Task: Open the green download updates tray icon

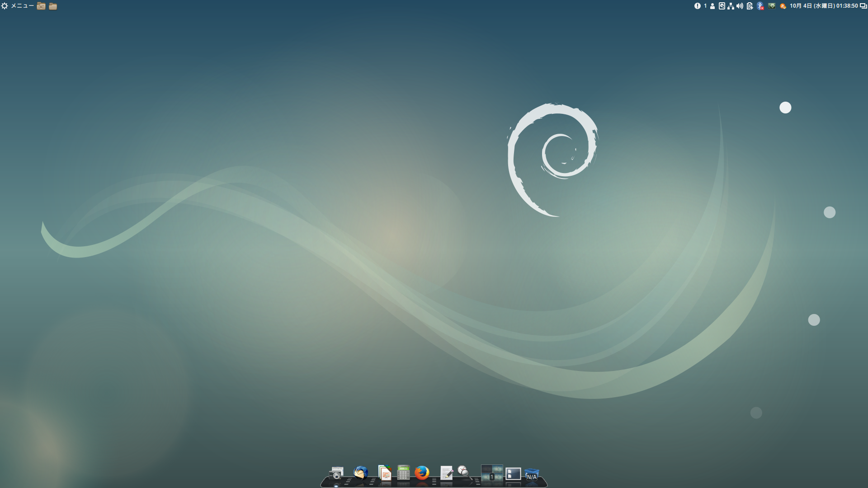Action: coord(772,6)
